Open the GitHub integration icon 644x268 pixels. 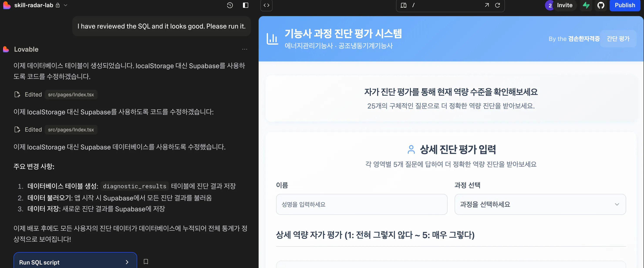pos(600,5)
